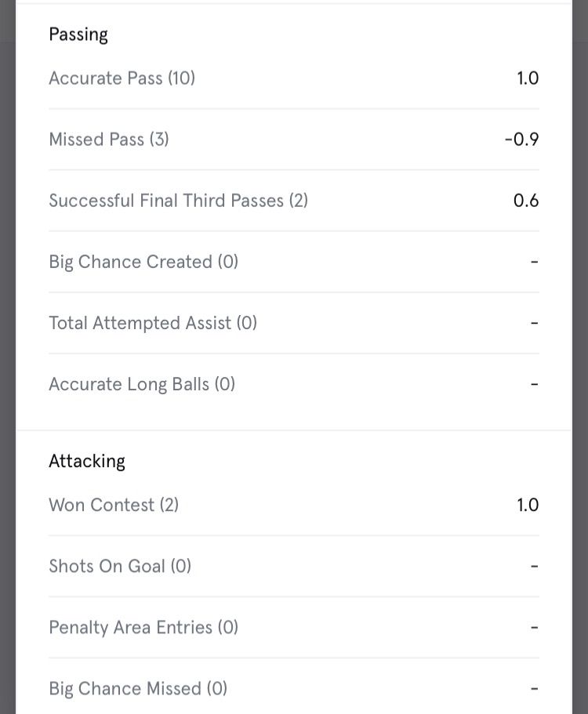Click the -0.9 Missed Pass score
588x714 pixels.
tap(521, 140)
